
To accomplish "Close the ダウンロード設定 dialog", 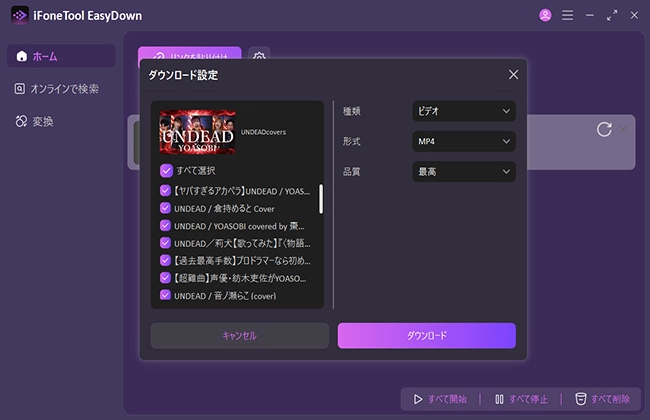I will pos(513,75).
